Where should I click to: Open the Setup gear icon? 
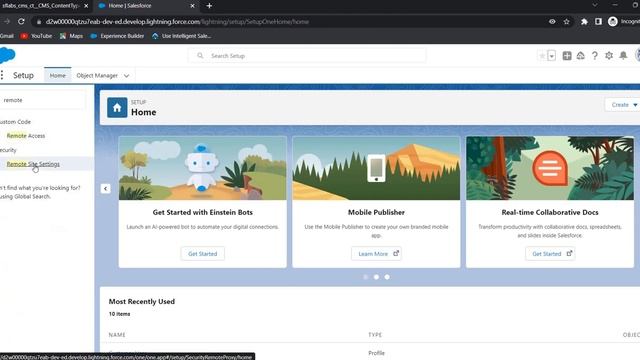[609, 56]
